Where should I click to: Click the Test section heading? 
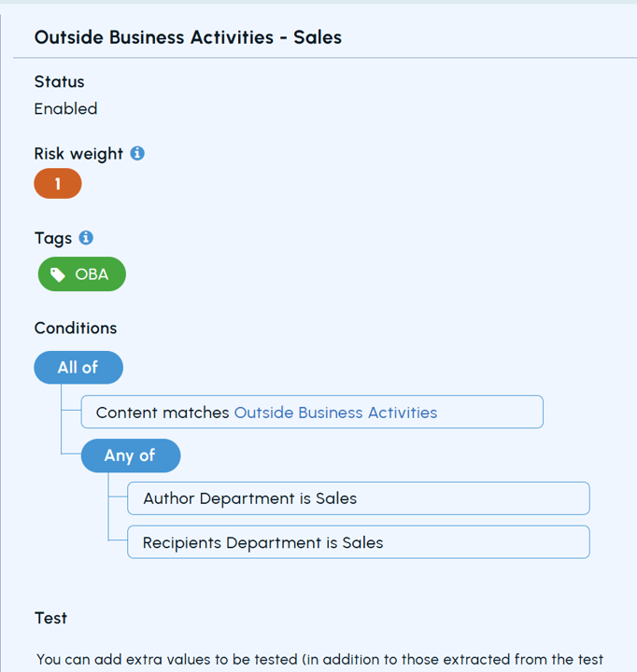click(50, 618)
